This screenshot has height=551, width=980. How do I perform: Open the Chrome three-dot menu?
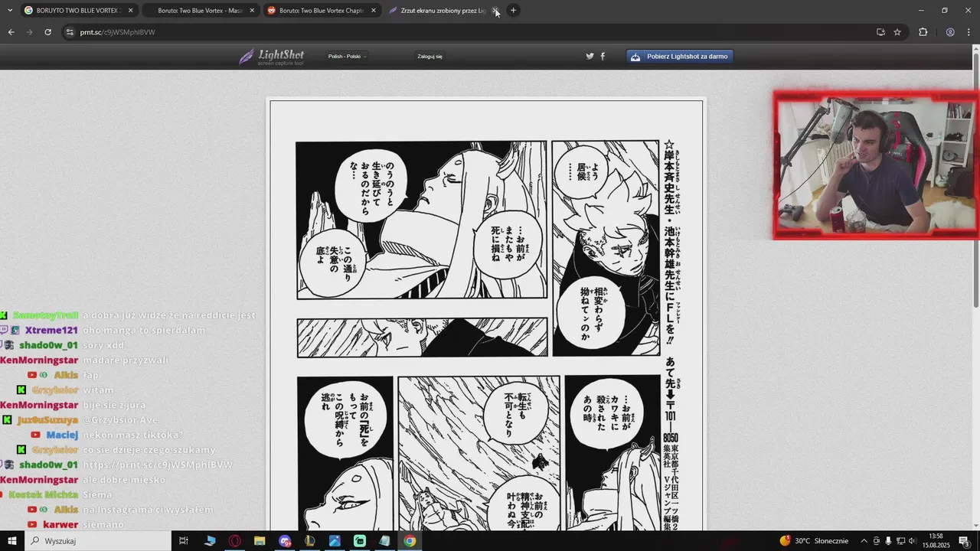point(968,32)
